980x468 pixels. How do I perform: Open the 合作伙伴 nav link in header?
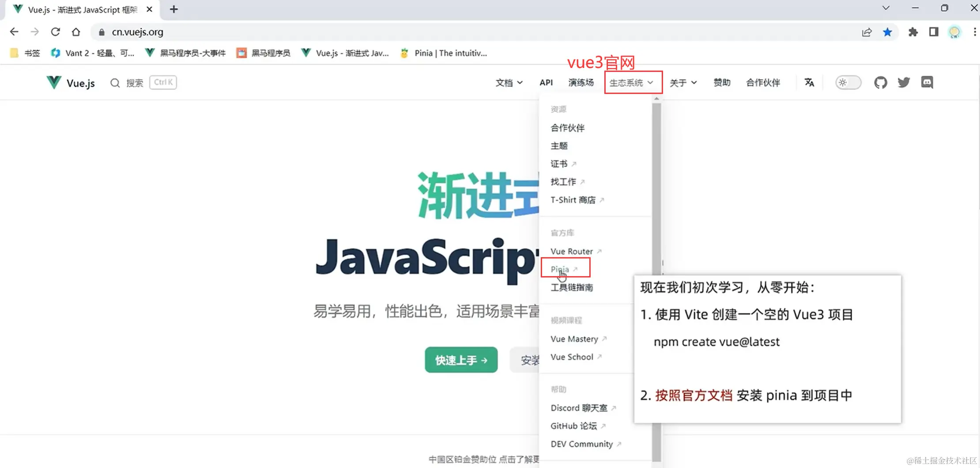point(763,82)
